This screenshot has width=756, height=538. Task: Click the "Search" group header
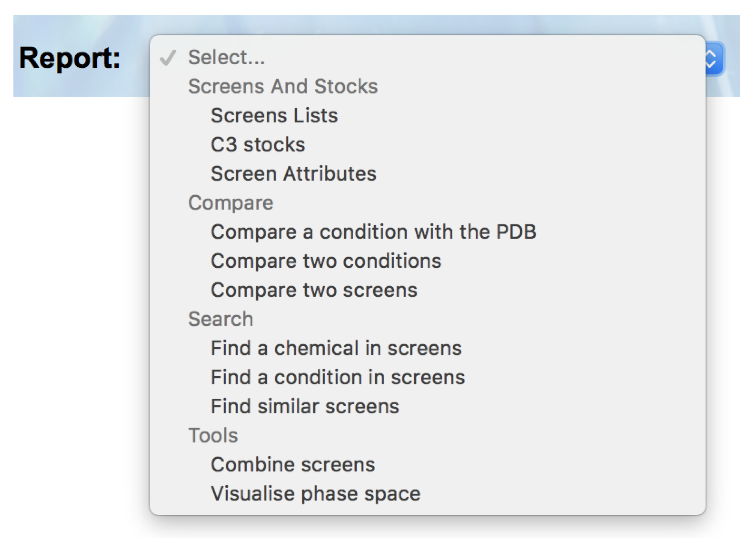[x=220, y=319]
